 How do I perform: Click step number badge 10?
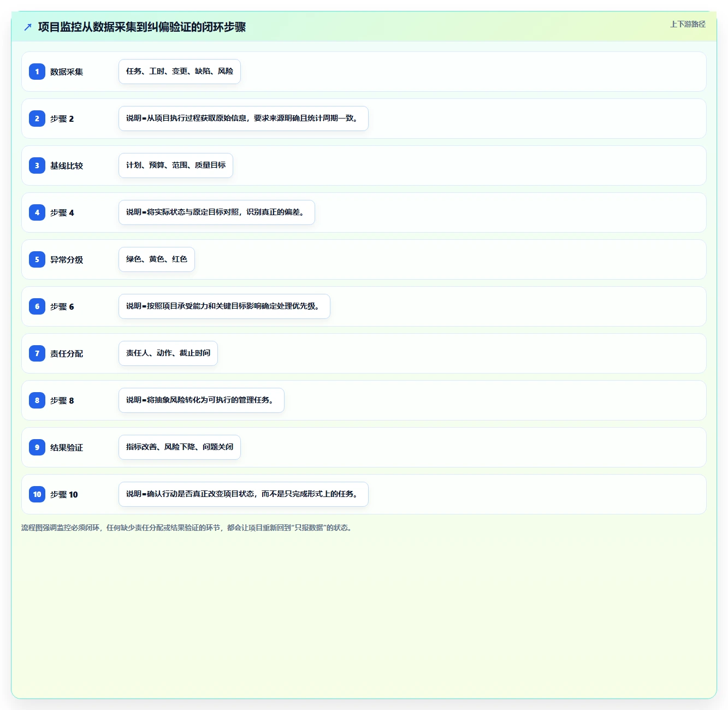click(37, 494)
